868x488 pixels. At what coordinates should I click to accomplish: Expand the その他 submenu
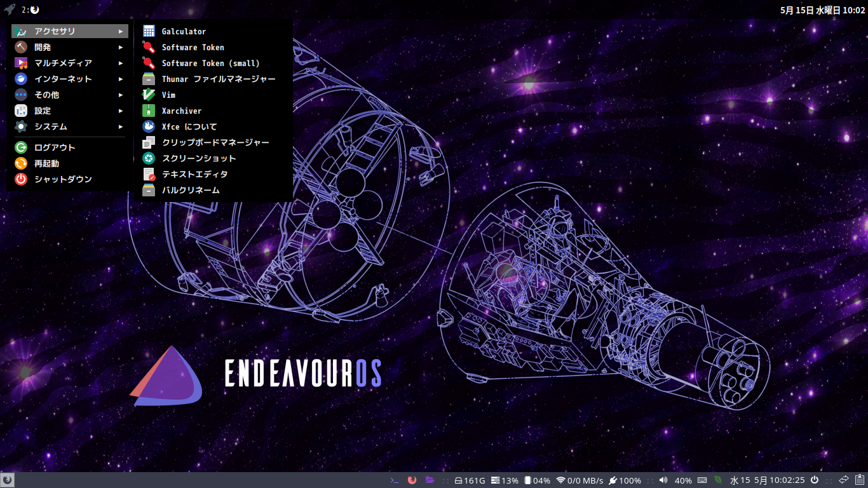(x=70, y=95)
